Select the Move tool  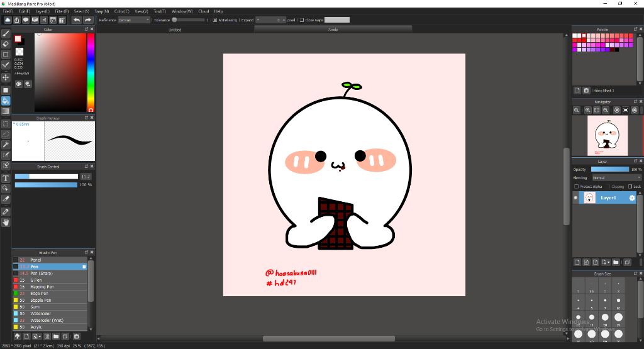tap(6, 77)
